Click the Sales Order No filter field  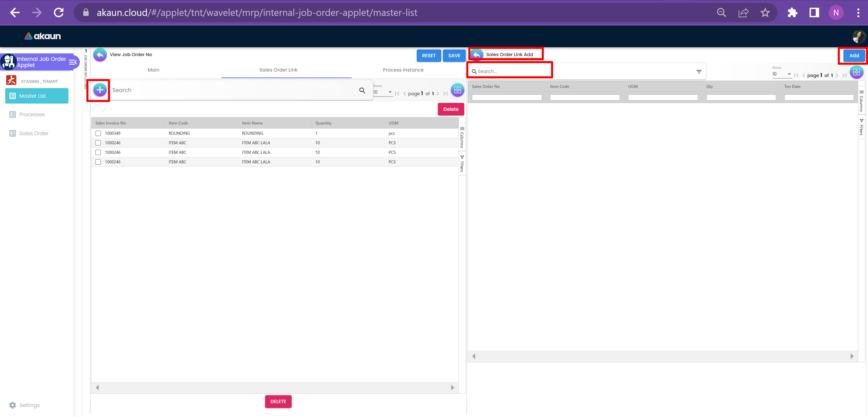507,98
